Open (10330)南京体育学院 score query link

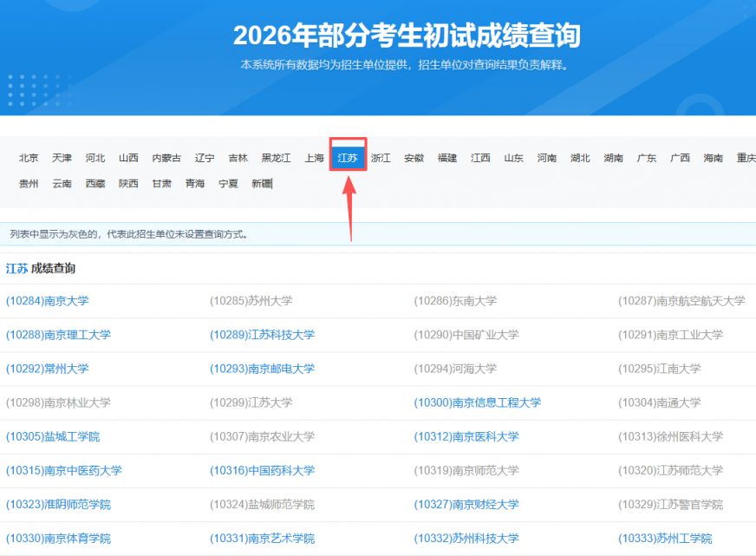click(58, 538)
